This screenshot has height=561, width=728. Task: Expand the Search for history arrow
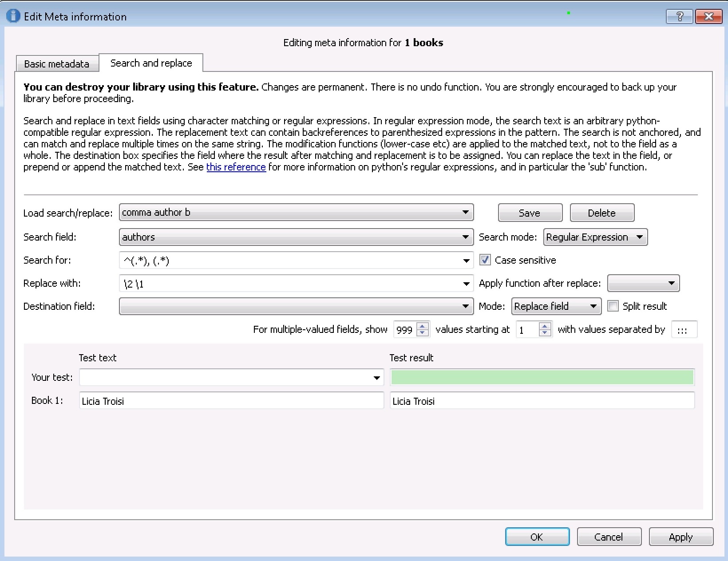(466, 261)
